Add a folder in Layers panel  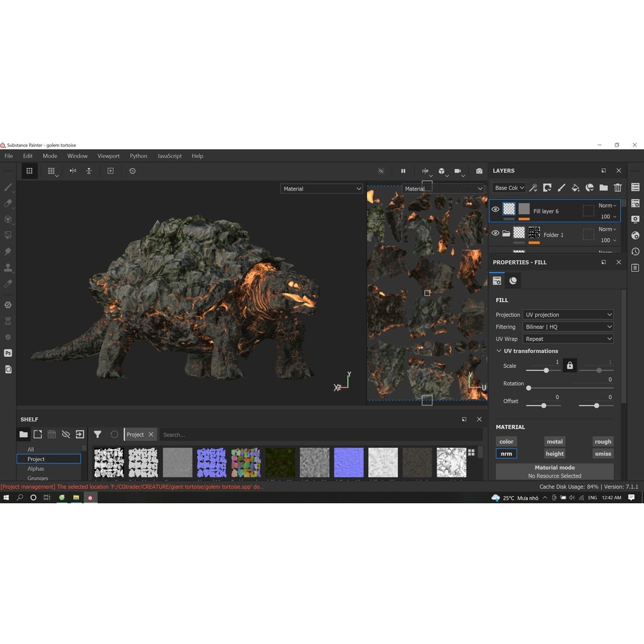(x=603, y=188)
